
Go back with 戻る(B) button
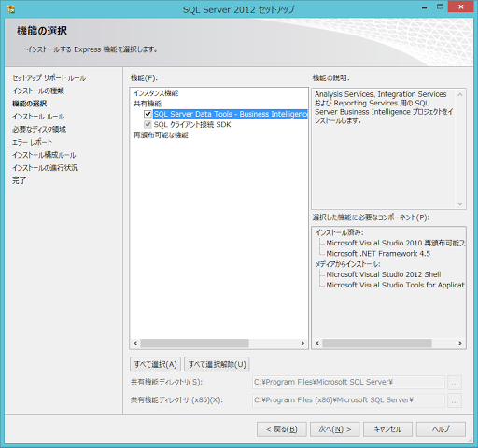tap(282, 429)
